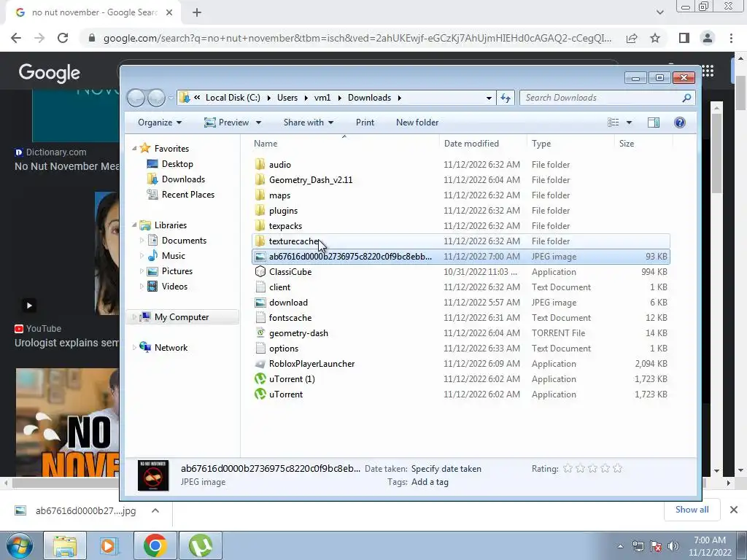Select the download JPEG image file
The image size is (747, 560).
[x=287, y=303]
